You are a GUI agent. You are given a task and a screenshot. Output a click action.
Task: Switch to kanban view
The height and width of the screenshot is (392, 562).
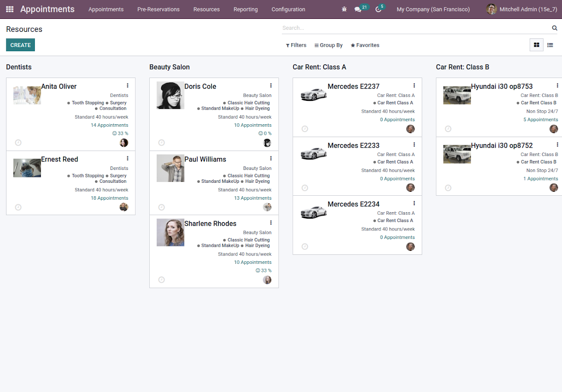537,45
